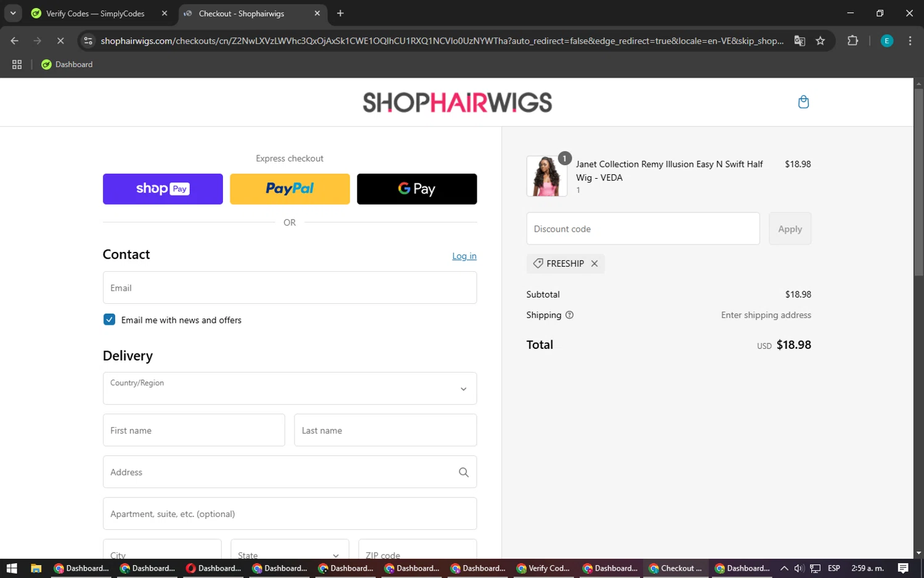The image size is (924, 578).
Task: Switch to Verify Cod... taskbar window
Action: pos(544,568)
